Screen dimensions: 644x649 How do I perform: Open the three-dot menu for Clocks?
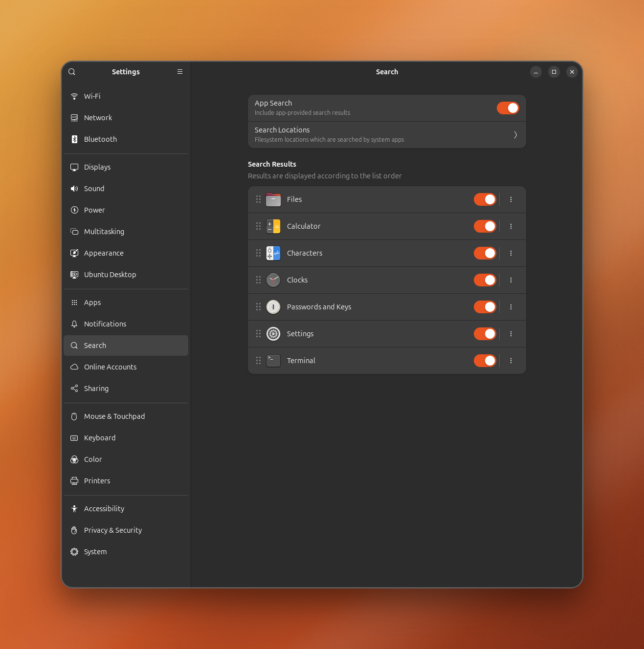pyautogui.click(x=511, y=280)
